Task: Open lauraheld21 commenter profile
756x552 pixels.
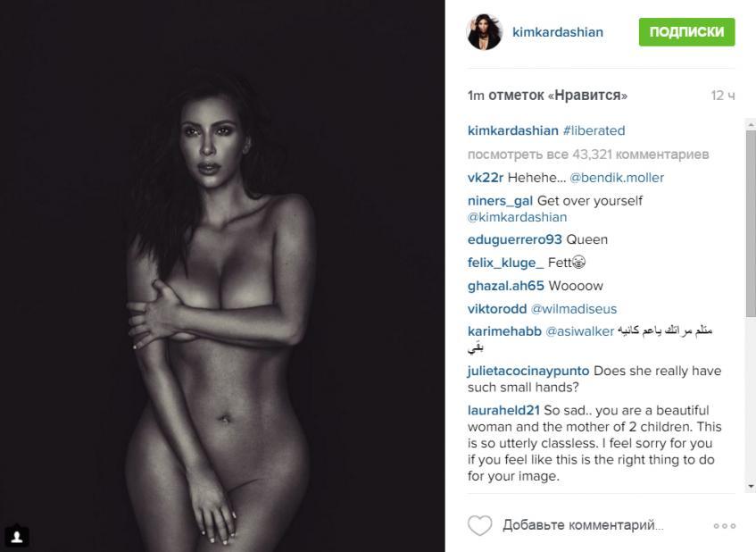Action: 503,410
